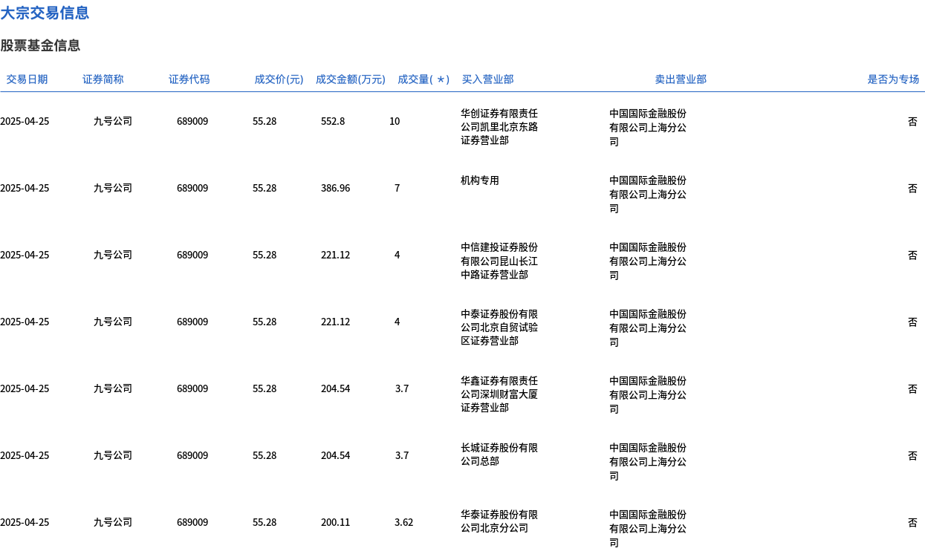Select the 200.11 transaction amount cell
This screenshot has height=560, width=925.
point(335,522)
